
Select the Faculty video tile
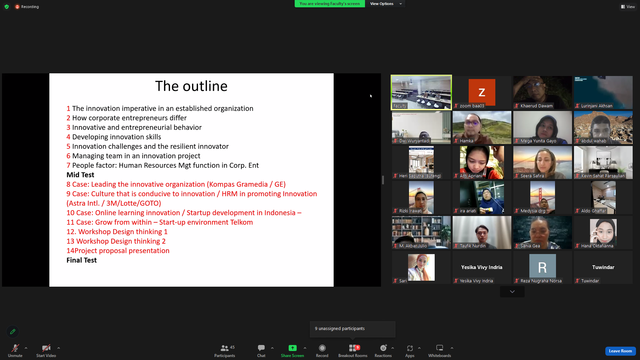tap(421, 92)
